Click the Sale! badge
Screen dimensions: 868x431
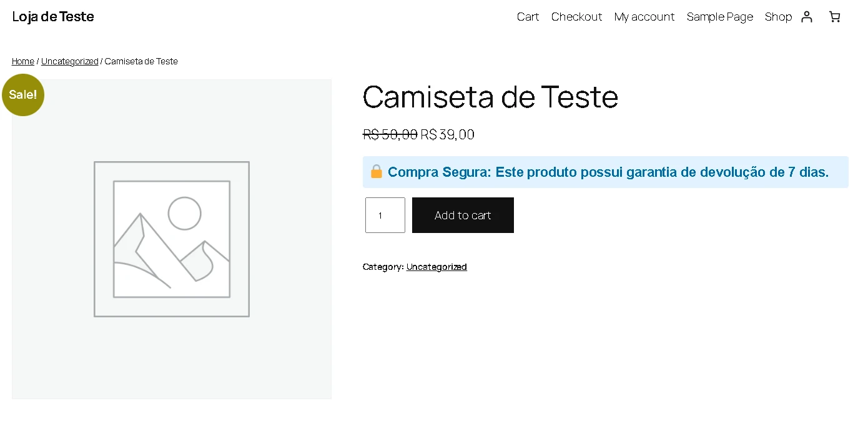pyautogui.click(x=23, y=95)
